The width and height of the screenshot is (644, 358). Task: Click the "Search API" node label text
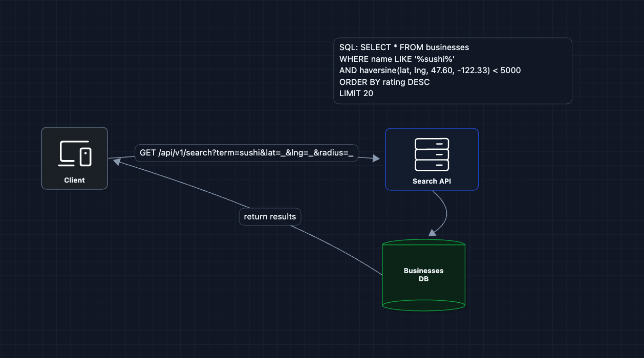coord(432,181)
